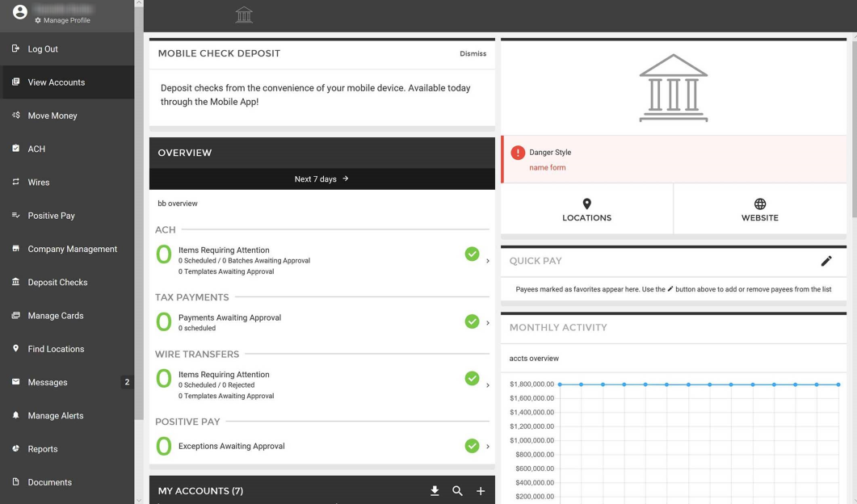Viewport: 857px width, 504px height.
Task: Dismiss the Mobile Check Deposit banner
Action: [x=473, y=54]
